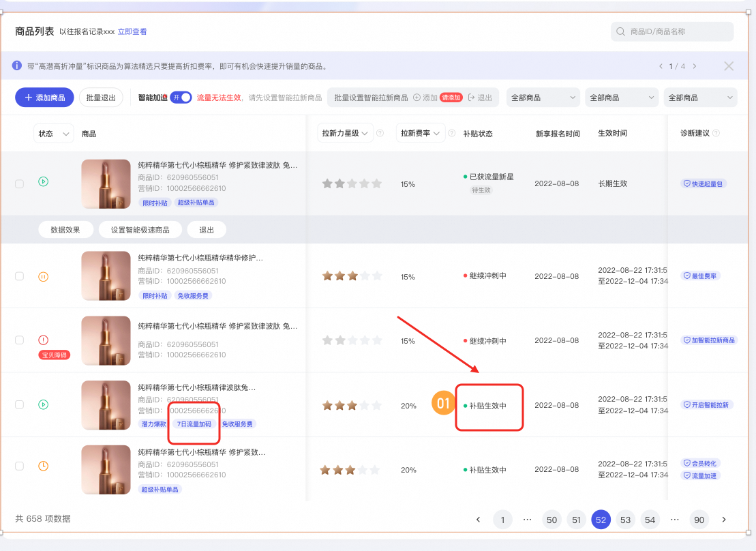Open the 数据效果 row action
Viewport: 756px width, 551px height.
pos(65,230)
